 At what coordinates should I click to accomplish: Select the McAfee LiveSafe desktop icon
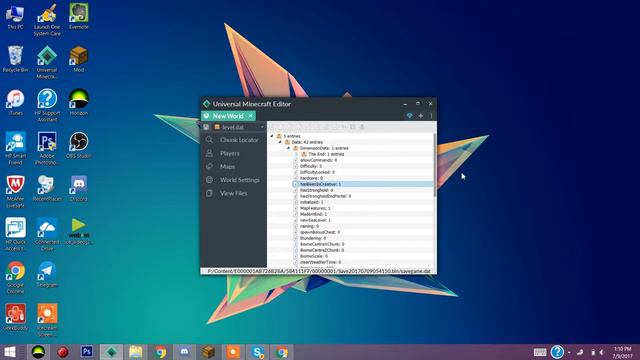[15, 192]
